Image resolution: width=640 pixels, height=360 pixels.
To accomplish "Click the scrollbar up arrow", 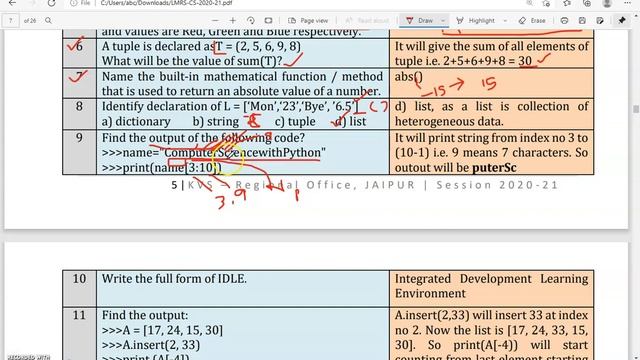I will click(x=636, y=15).
